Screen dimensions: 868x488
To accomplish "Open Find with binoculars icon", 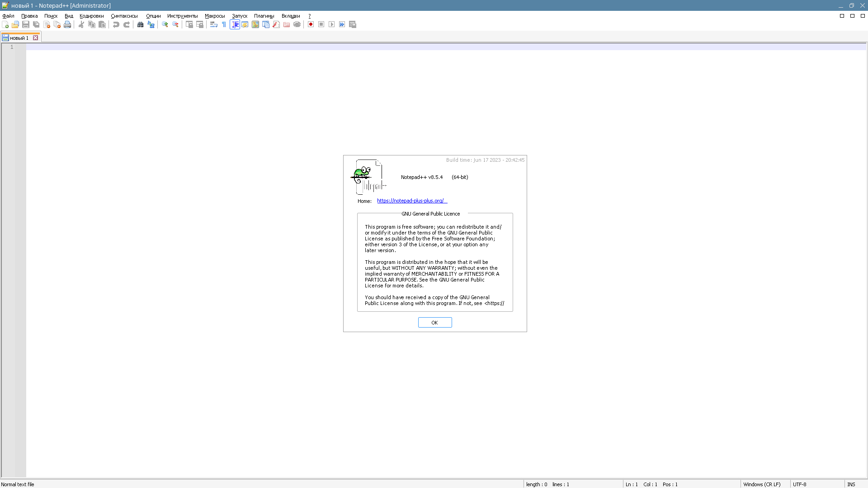I will point(141,24).
